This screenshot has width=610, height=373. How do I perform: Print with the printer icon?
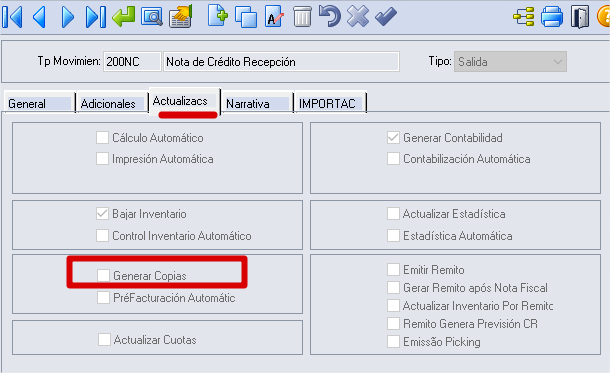(x=552, y=17)
